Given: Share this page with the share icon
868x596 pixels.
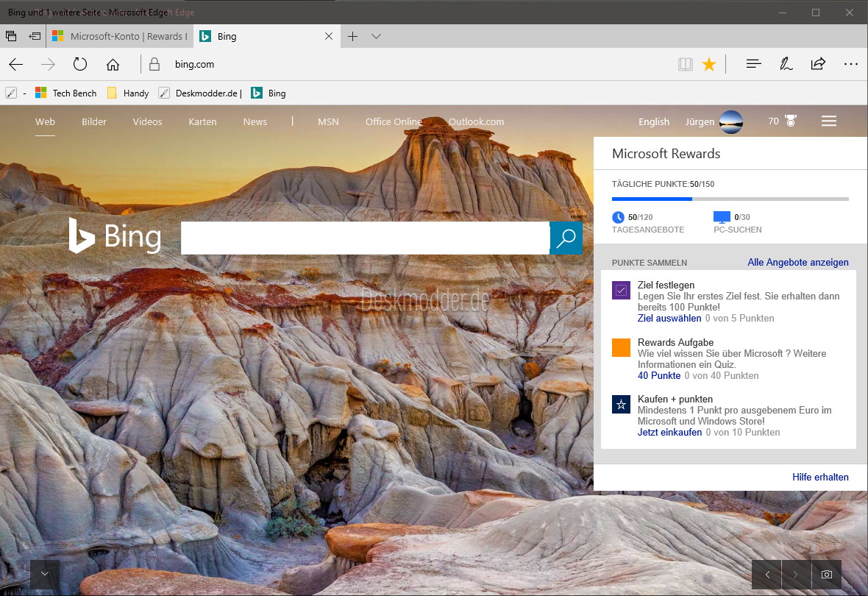Looking at the screenshot, I should (818, 64).
